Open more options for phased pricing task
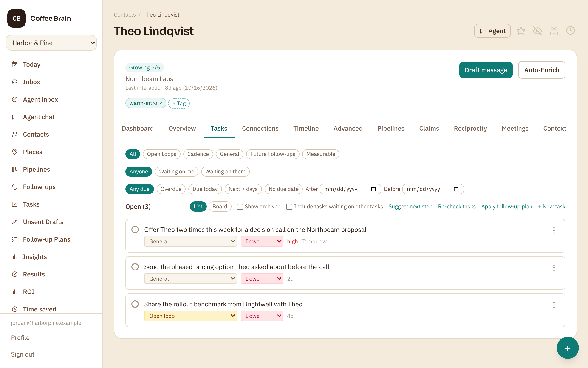588x368 pixels. (x=554, y=268)
